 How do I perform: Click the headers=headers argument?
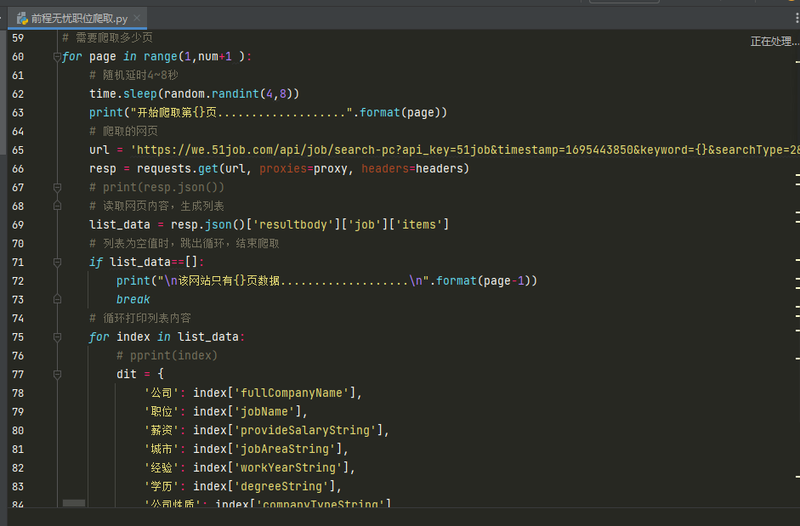(412, 169)
